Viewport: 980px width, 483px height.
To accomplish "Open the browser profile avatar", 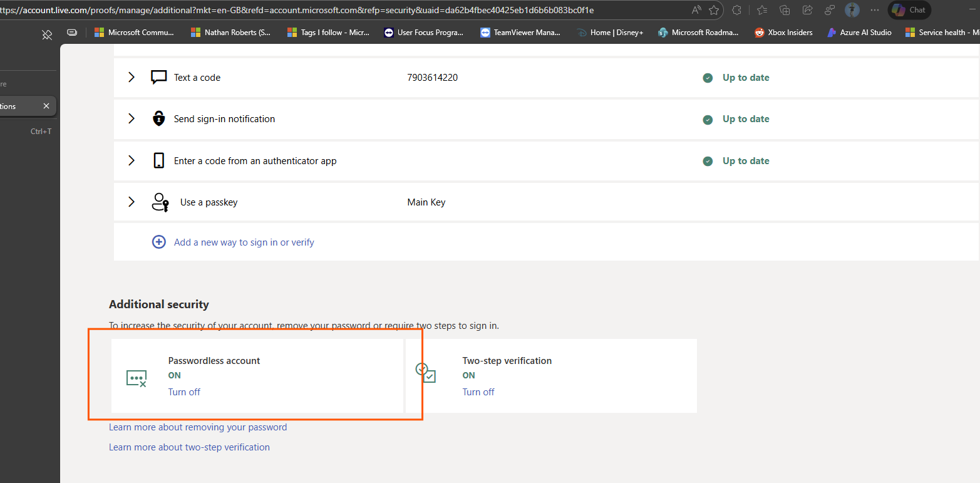I will (852, 10).
